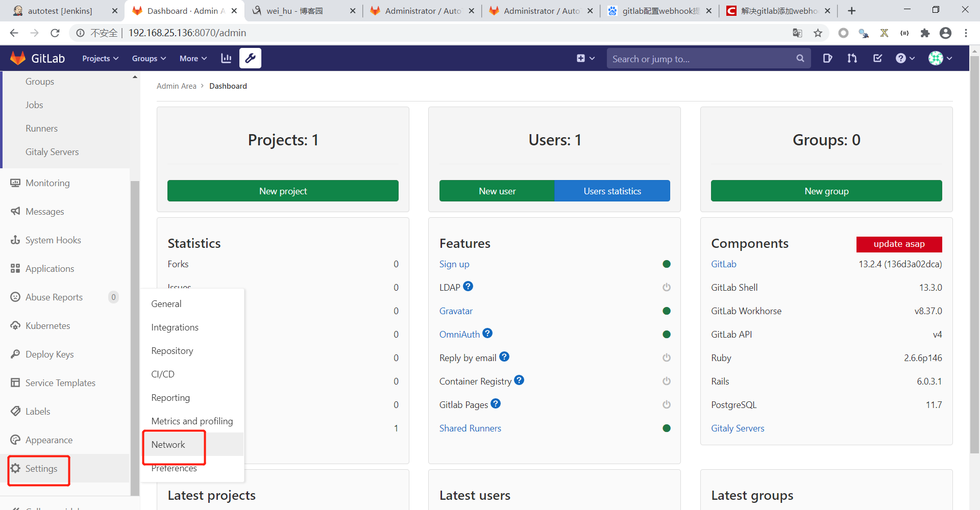Open Gitaly Servers link in Components

tap(738, 428)
